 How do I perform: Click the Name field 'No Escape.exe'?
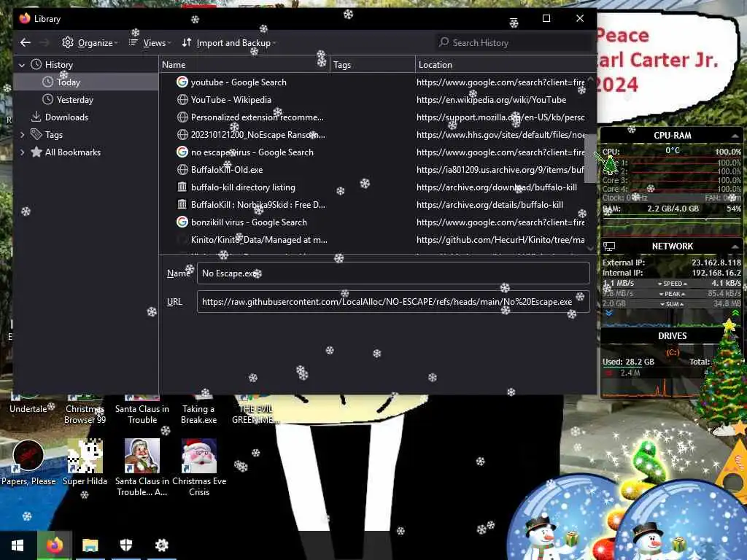point(393,273)
